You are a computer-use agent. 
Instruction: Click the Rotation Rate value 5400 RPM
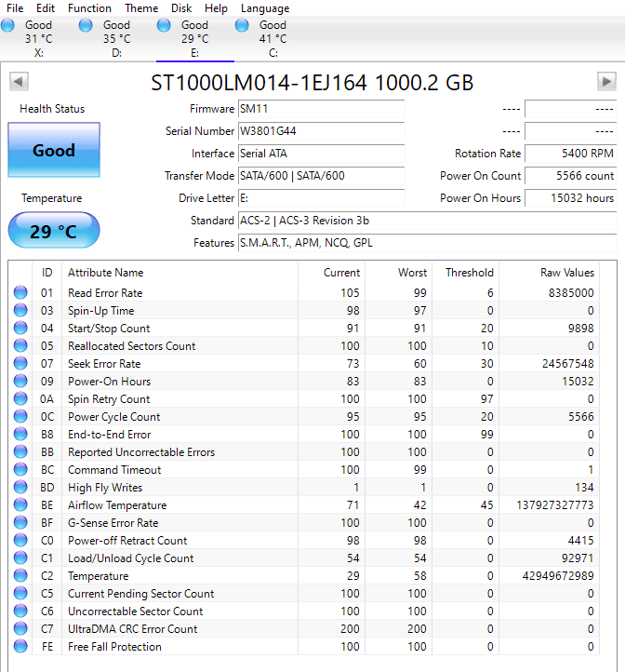tap(571, 154)
